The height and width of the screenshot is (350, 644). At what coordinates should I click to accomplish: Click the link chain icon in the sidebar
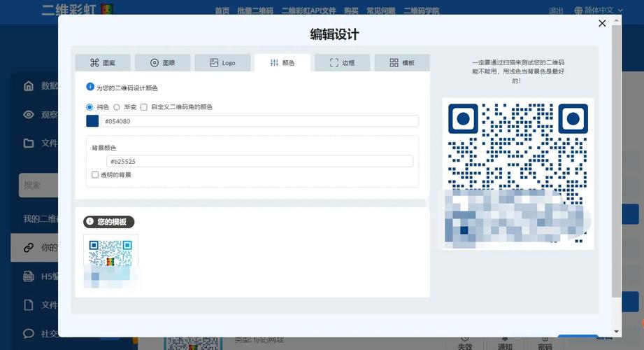[29, 248]
